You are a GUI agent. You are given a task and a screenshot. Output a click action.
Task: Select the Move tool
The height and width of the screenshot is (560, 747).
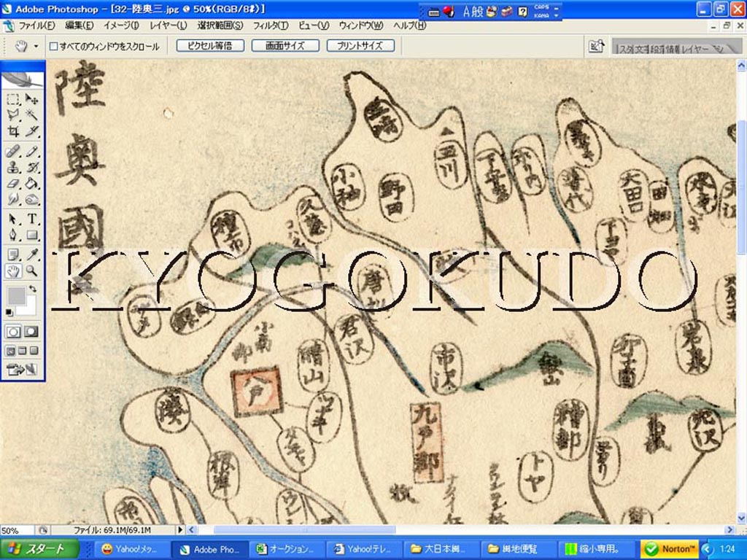pos(31,99)
